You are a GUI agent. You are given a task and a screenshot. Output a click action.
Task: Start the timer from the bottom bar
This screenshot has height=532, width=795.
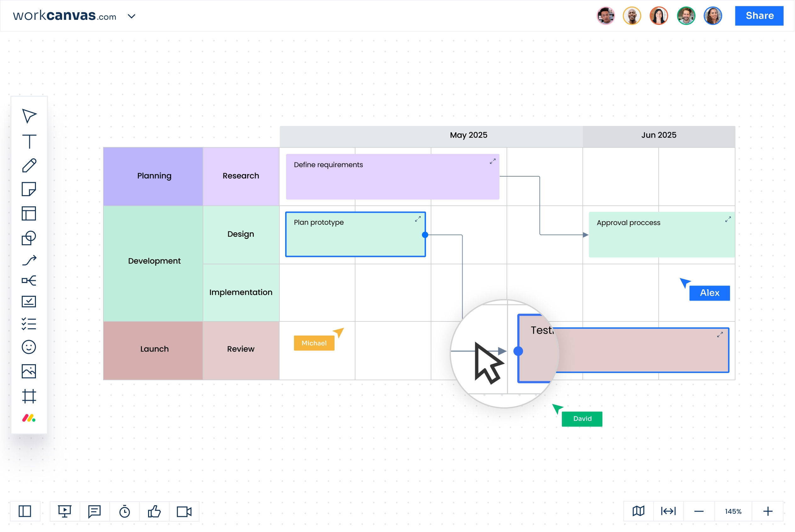[x=125, y=511]
